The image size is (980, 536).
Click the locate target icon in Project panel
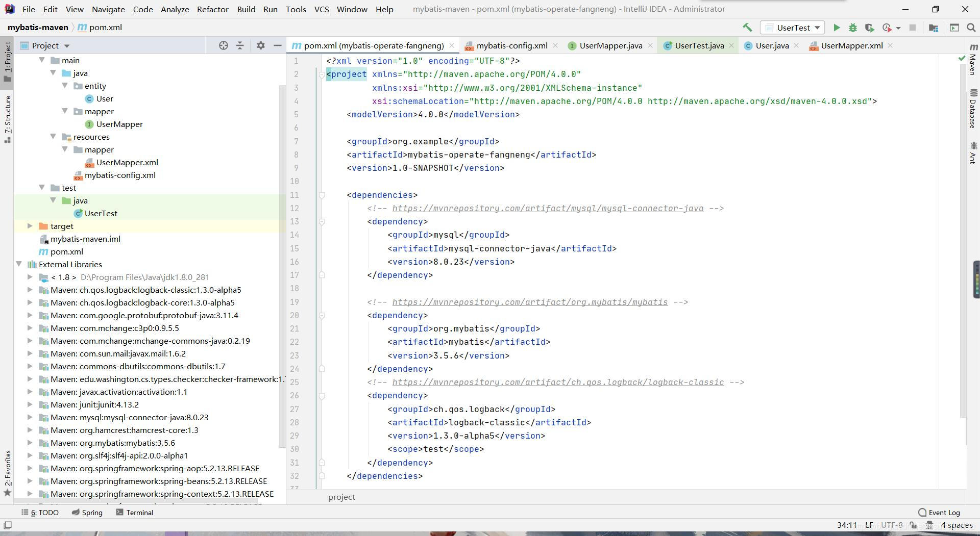tap(223, 45)
